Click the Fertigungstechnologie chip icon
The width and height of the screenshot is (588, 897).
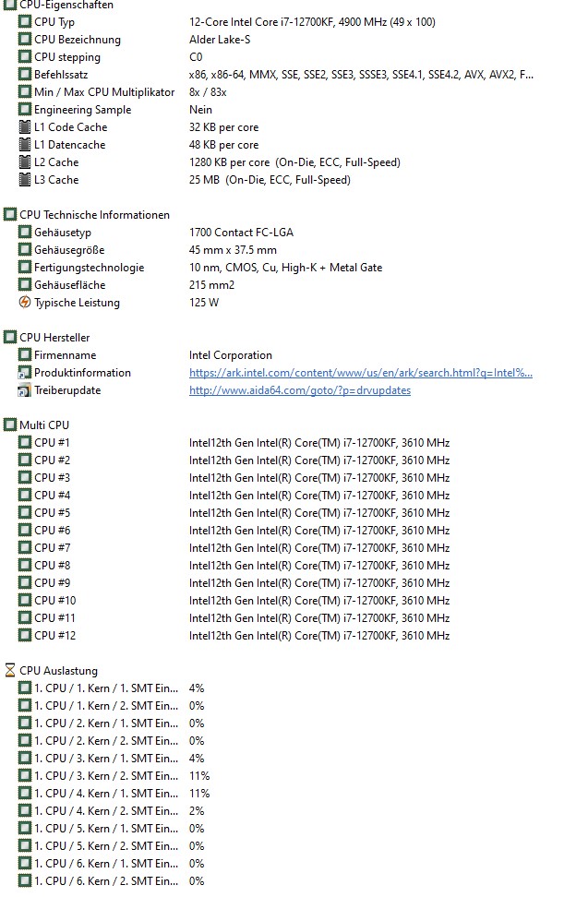pos(25,267)
